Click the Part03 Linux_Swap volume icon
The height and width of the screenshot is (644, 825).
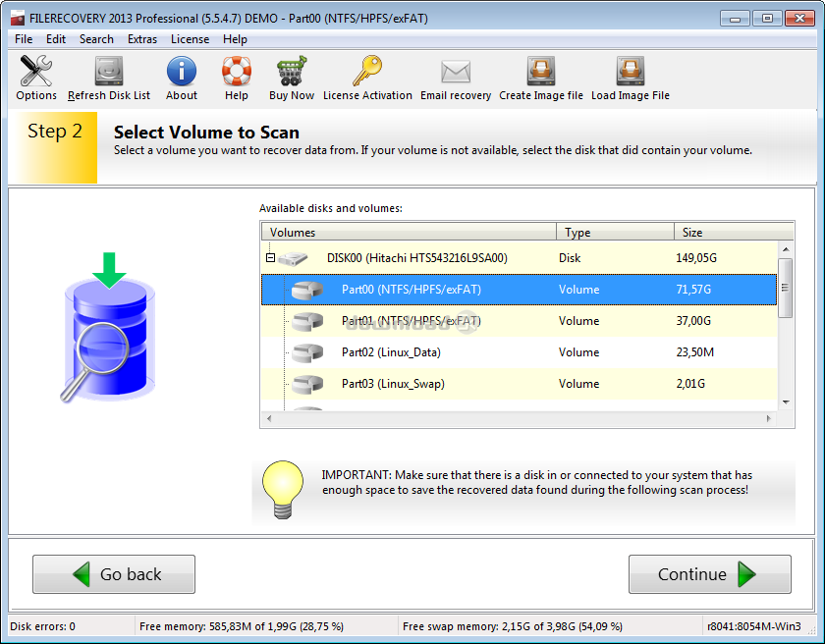[x=307, y=384]
